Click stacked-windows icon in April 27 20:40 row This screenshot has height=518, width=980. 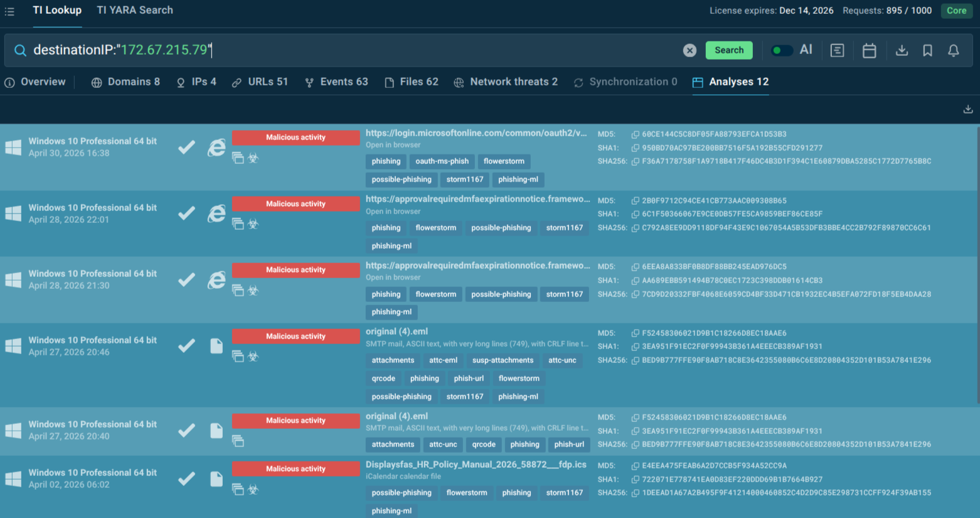(238, 441)
